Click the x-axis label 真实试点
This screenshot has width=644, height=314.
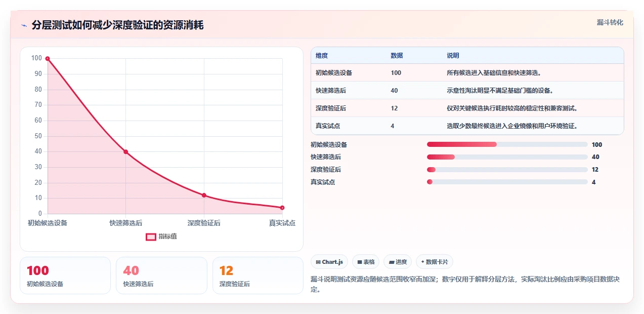282,223
